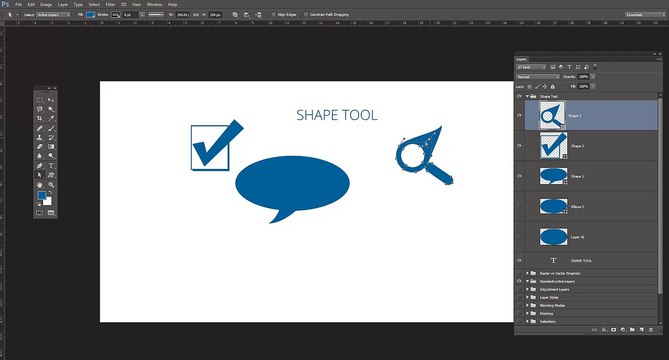The width and height of the screenshot is (669, 360).
Task: Collapse the Shape Tool group
Action: click(x=527, y=96)
